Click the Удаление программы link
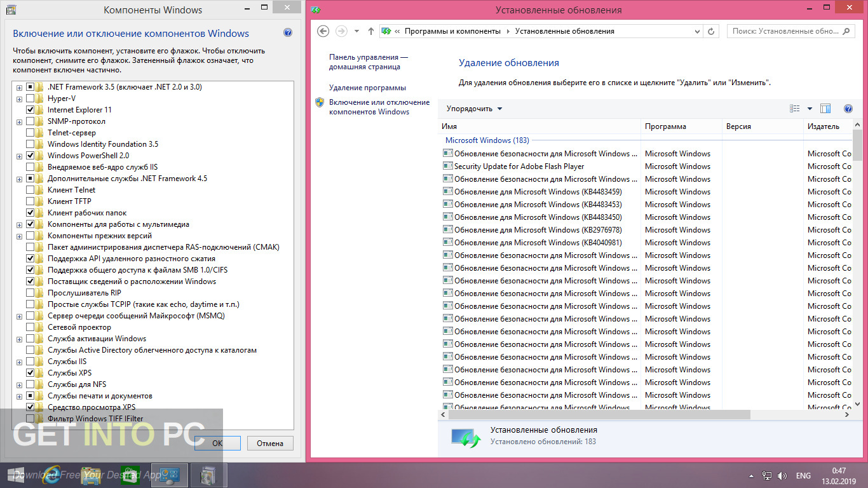This screenshot has height=488, width=868. tap(367, 88)
